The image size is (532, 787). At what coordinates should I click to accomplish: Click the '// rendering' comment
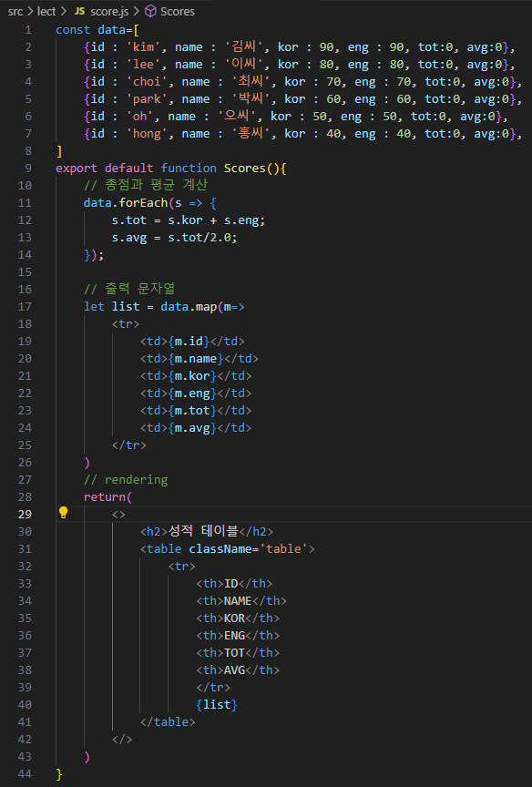point(126,480)
